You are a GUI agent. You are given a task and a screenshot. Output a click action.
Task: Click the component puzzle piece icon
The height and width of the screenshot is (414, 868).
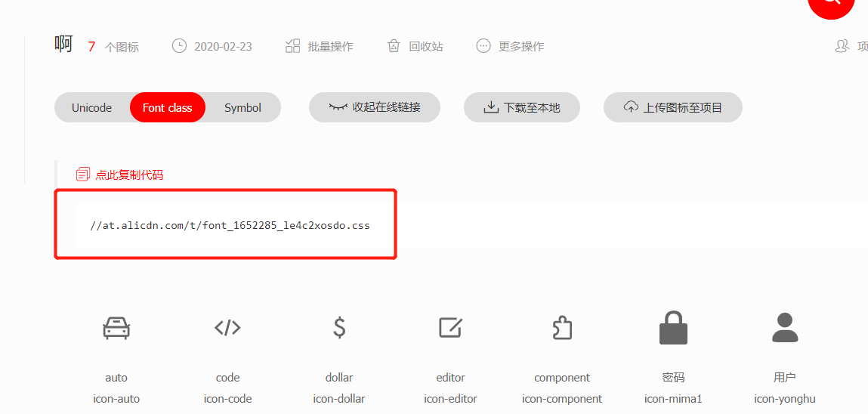pos(563,328)
